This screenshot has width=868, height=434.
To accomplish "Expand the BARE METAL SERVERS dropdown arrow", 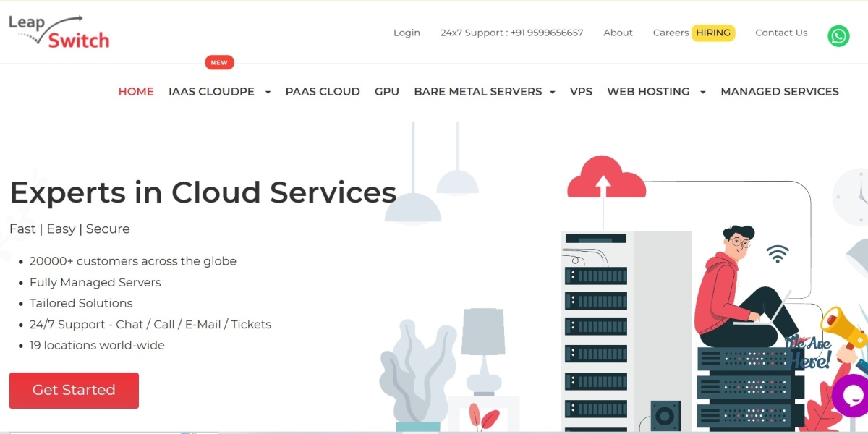I will pyautogui.click(x=553, y=93).
